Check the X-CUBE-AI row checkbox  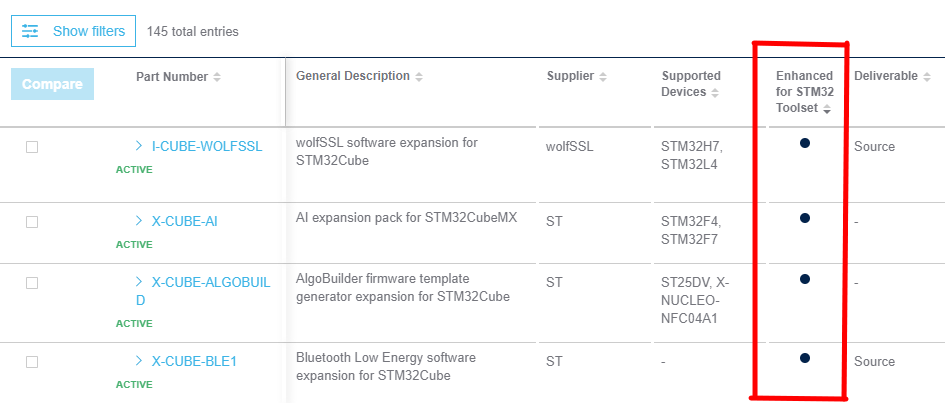coord(32,222)
